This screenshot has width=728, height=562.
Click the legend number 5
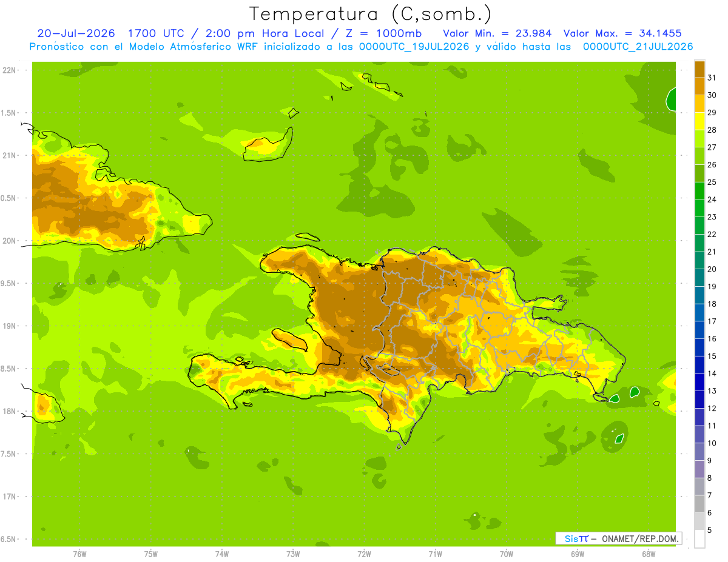710,530
